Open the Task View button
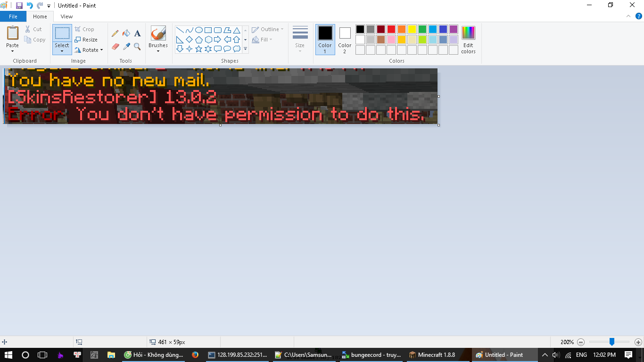The width and height of the screenshot is (644, 362). [42, 355]
